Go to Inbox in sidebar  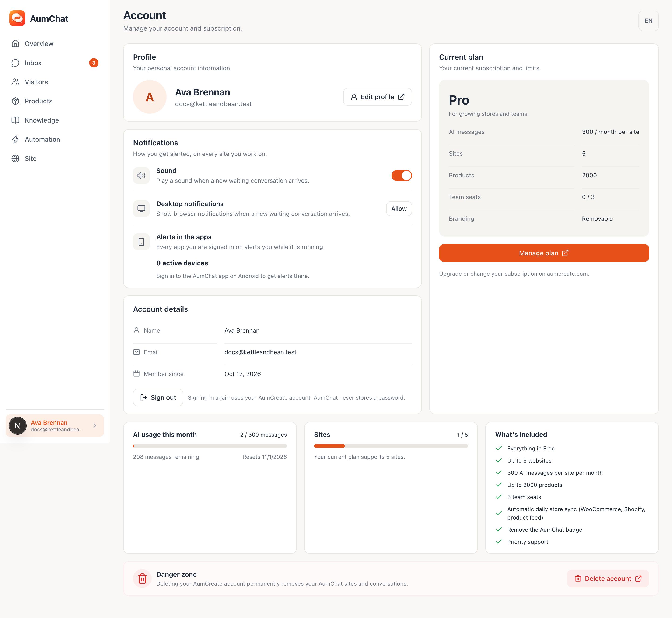tap(55, 63)
